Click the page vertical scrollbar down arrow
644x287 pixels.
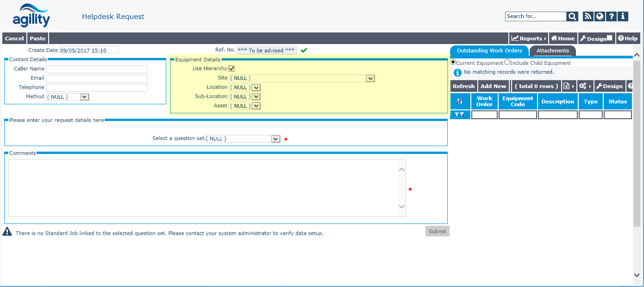click(x=637, y=275)
